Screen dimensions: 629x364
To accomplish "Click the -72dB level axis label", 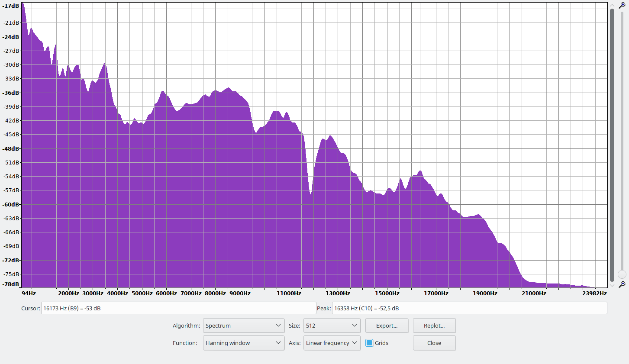I will pos(11,260).
